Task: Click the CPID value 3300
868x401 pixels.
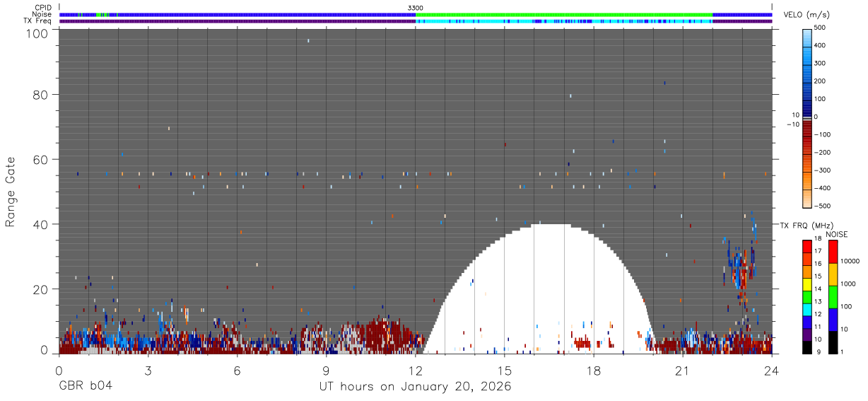Action: click(416, 8)
